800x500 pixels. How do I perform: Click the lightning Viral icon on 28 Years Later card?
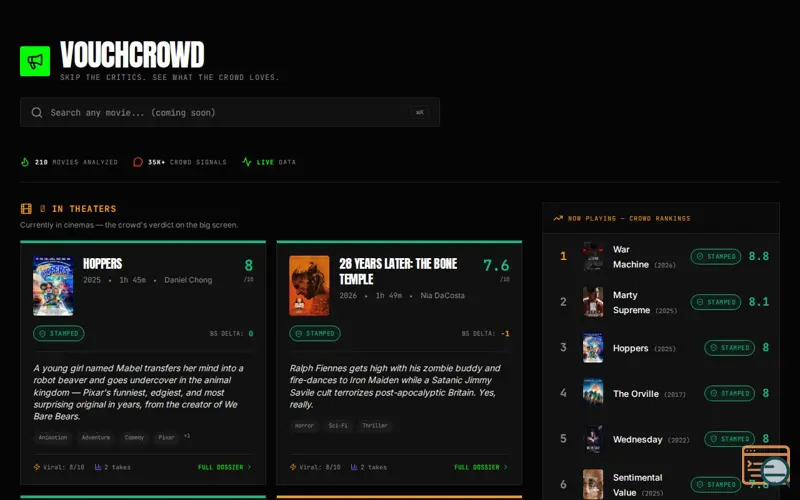(x=293, y=467)
